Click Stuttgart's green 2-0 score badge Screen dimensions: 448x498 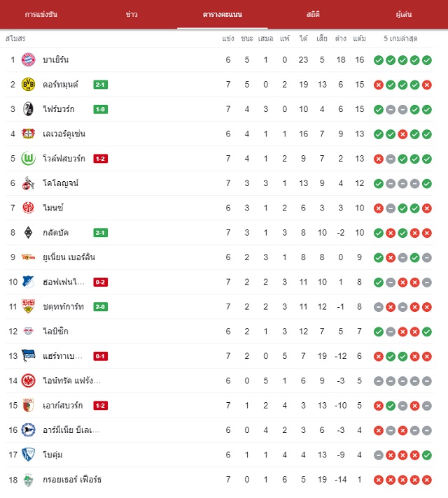pyautogui.click(x=101, y=306)
